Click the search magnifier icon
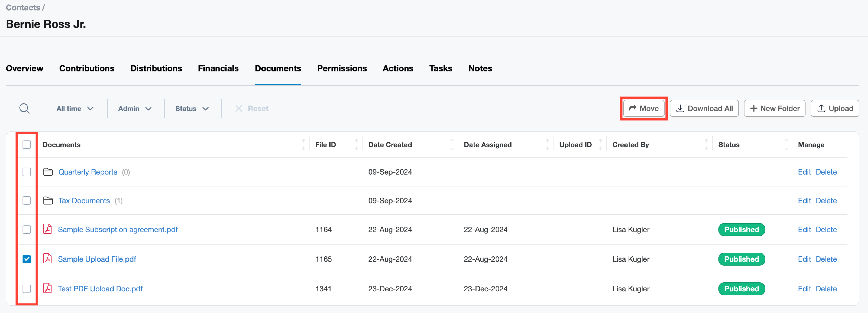This screenshot has height=313, width=868. click(24, 108)
